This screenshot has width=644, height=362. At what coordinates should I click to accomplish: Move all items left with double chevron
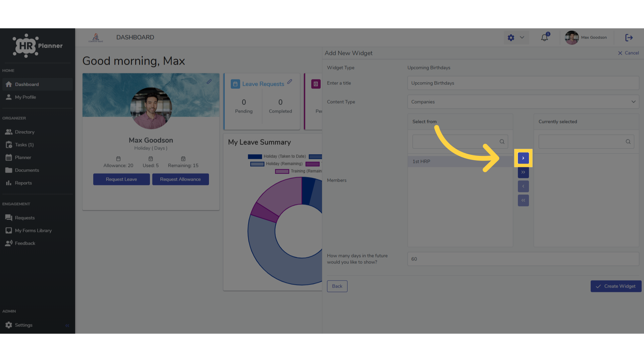523,200
